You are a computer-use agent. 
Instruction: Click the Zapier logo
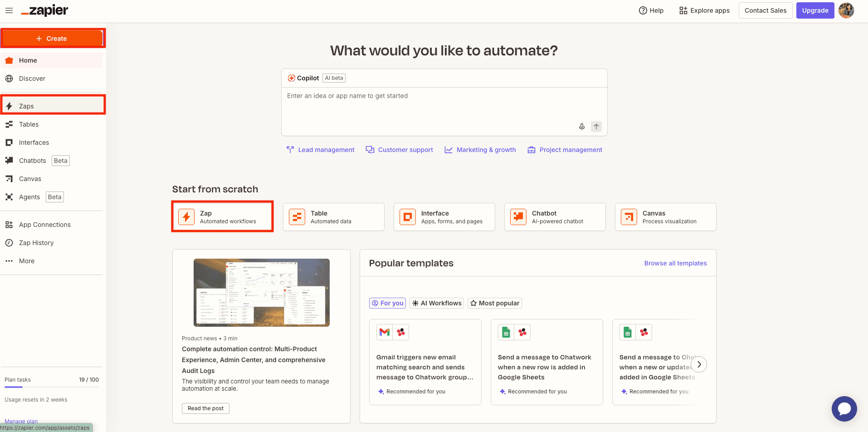point(45,10)
